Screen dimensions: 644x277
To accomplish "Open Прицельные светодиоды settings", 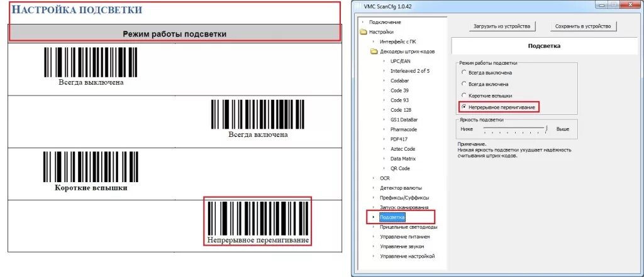I will (x=408, y=227).
